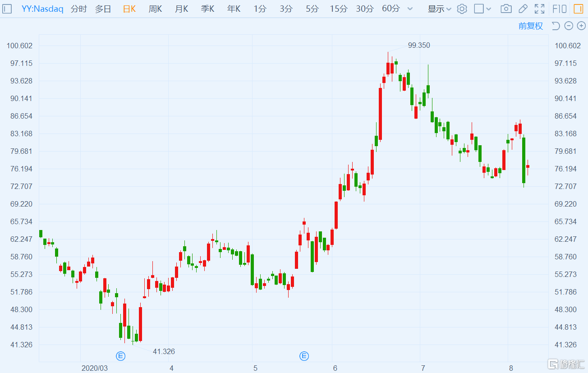Select the 15分 interval
Image resolution: width=588 pixels, height=373 pixels.
pos(338,9)
